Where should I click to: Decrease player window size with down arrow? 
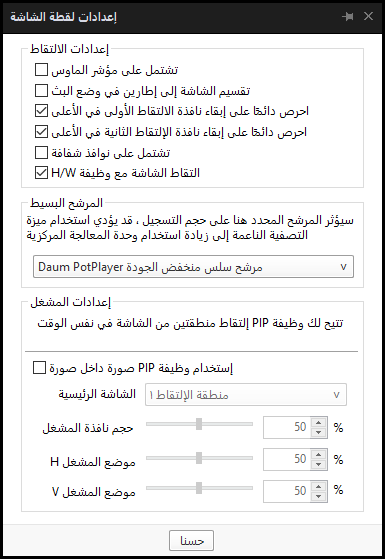(x=319, y=432)
